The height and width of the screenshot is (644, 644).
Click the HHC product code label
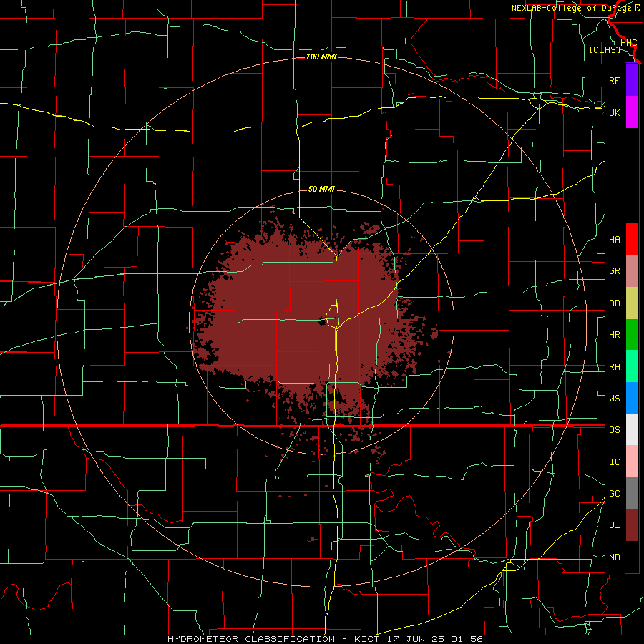point(628,43)
